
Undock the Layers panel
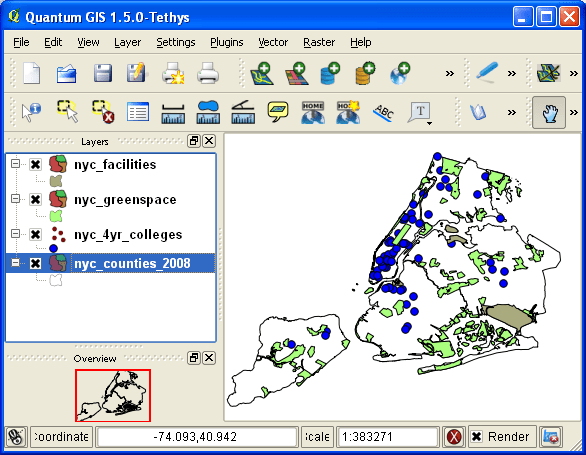pos(194,141)
